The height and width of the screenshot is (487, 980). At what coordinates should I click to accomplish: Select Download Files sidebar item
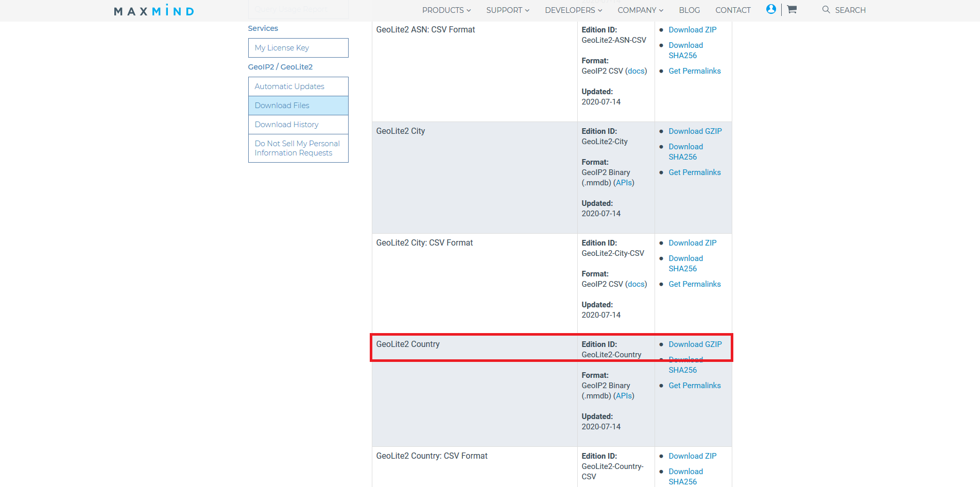(298, 106)
